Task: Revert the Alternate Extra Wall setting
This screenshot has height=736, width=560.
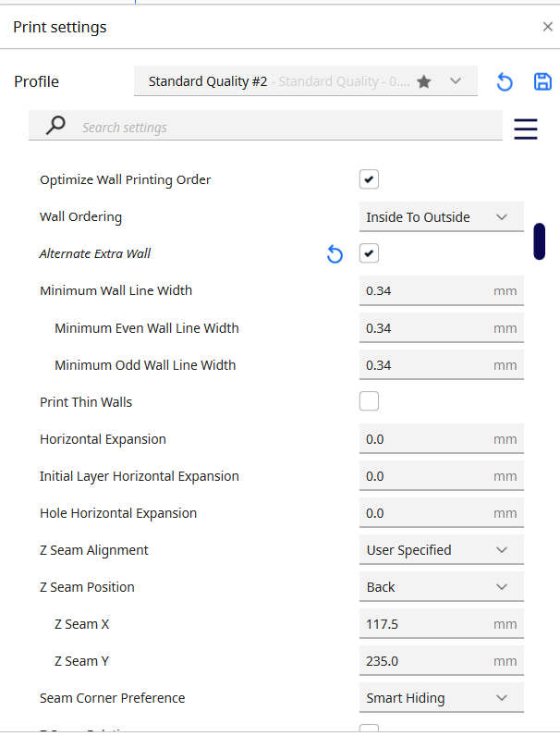Action: pos(335,254)
